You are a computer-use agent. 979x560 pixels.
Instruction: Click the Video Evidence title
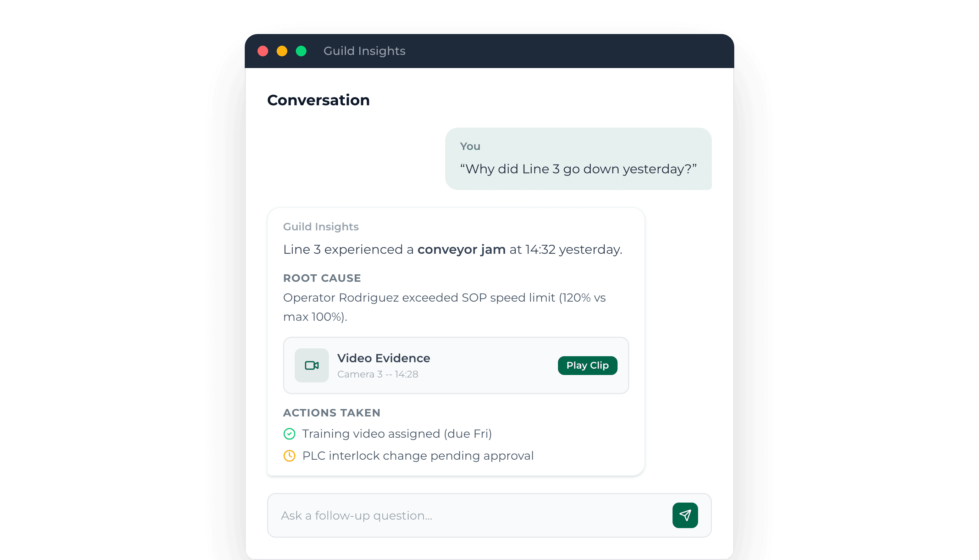pyautogui.click(x=384, y=358)
